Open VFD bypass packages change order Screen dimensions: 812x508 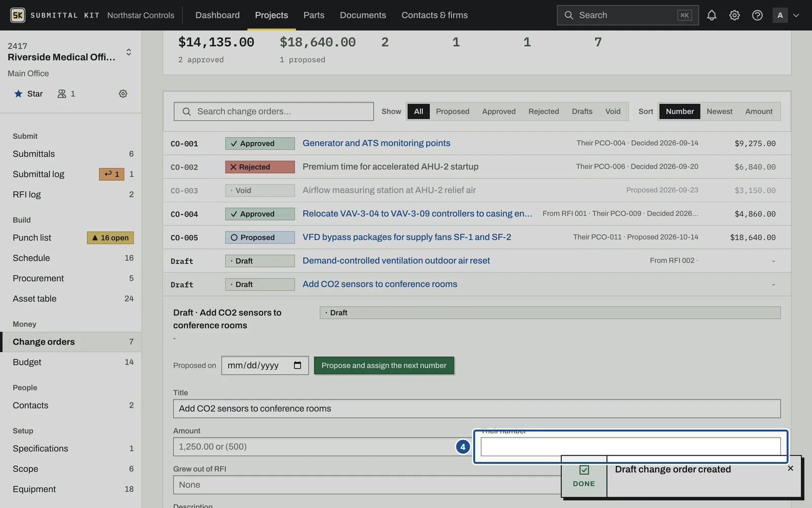(407, 237)
